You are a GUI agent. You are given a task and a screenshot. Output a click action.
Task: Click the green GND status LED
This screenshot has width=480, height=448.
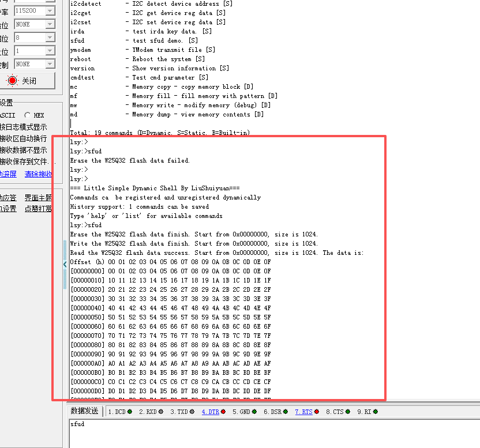[x=254, y=412]
